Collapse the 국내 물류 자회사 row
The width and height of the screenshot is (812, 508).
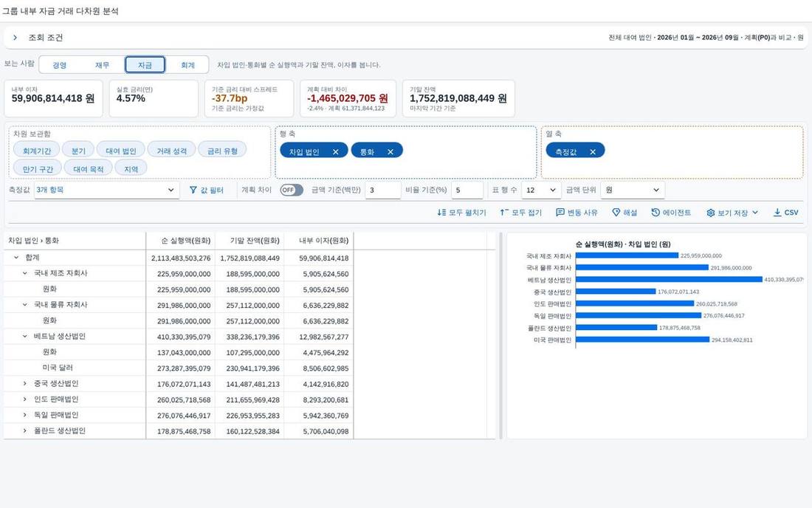pyautogui.click(x=24, y=304)
